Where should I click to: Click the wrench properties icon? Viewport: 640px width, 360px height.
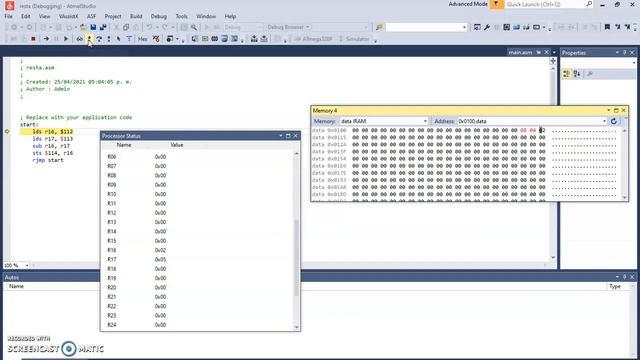tap(487, 27)
